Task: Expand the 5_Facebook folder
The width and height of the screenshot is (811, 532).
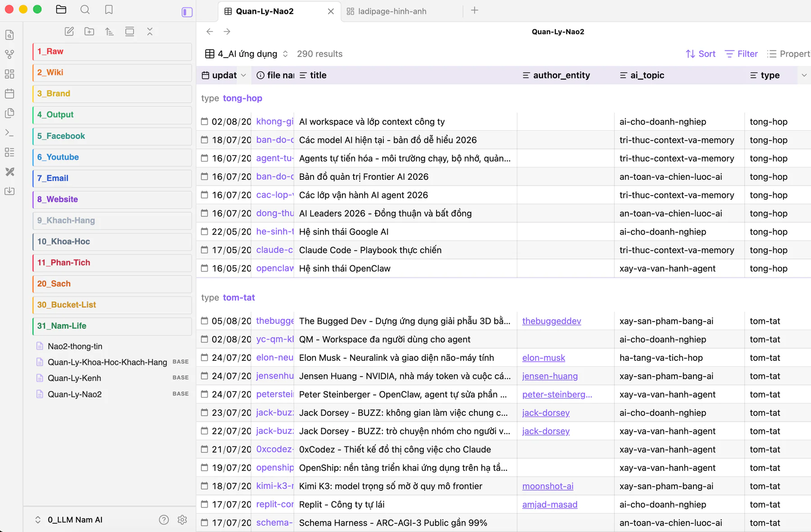Action: coord(112,136)
